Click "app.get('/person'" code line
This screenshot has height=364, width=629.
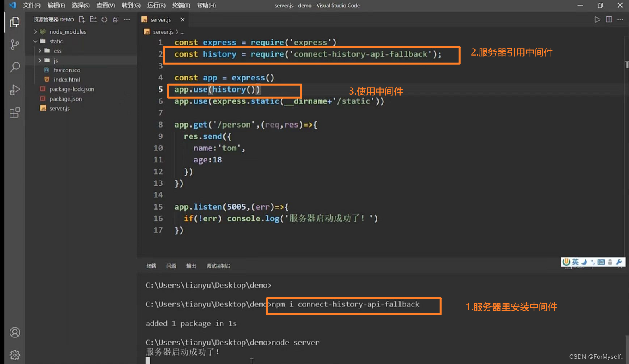(x=246, y=125)
